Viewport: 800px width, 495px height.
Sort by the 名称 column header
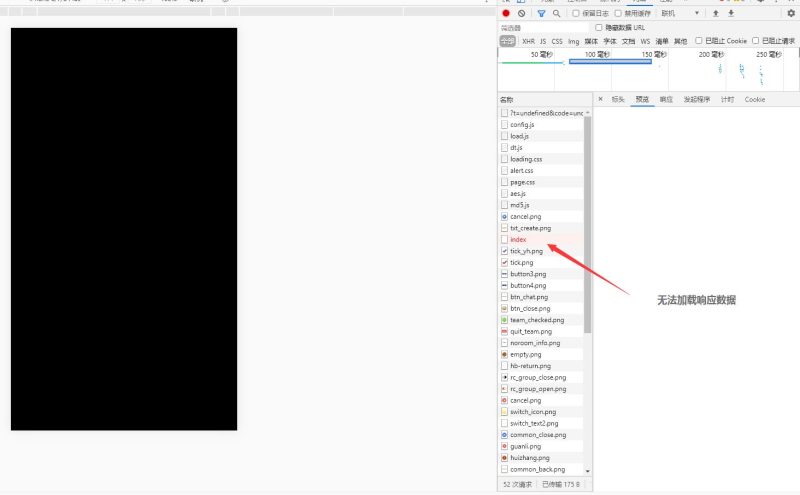[x=544, y=100]
